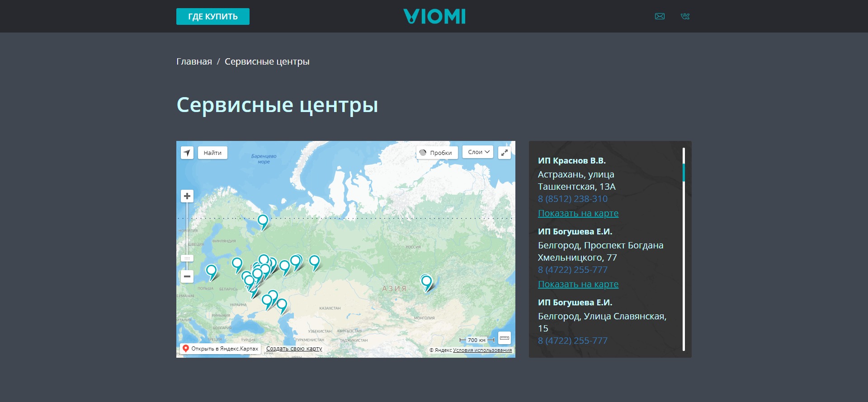Call Astrakhan number 8 (8512) 238-310
868x402 pixels.
[x=573, y=199]
